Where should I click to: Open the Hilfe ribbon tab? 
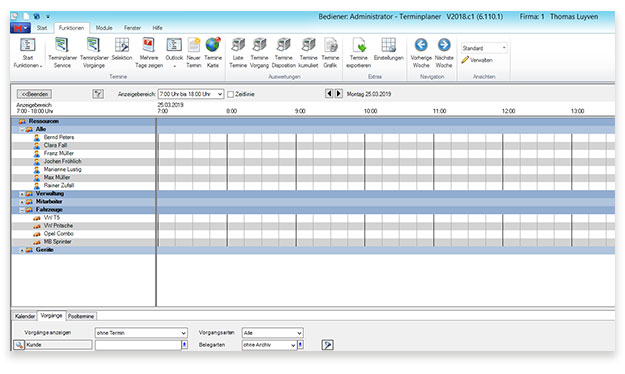[x=157, y=28]
